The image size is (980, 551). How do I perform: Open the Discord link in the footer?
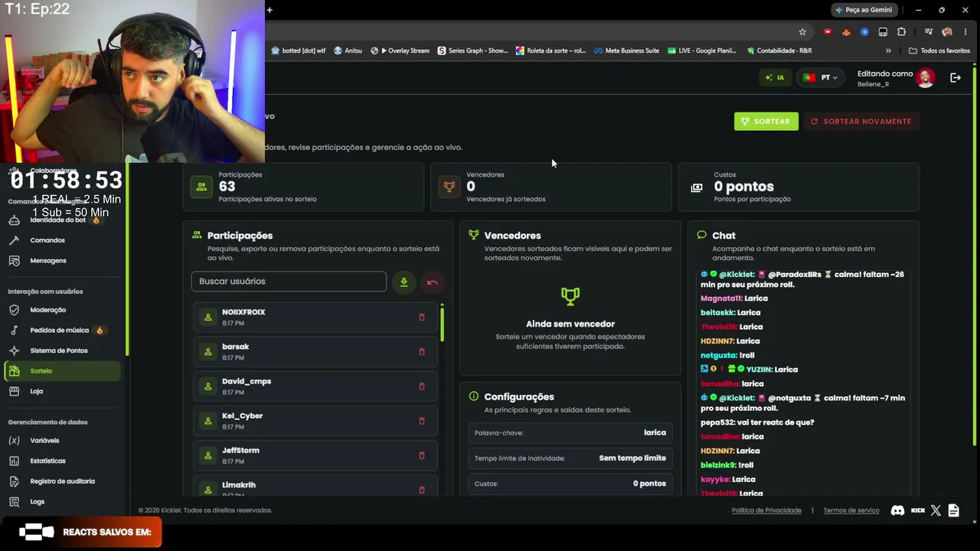pos(897,510)
